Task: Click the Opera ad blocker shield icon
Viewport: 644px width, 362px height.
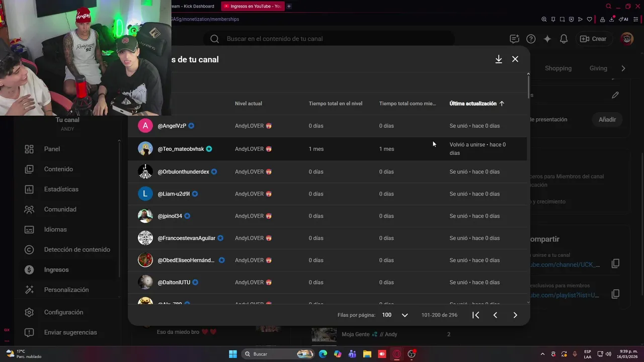Action: (571, 19)
